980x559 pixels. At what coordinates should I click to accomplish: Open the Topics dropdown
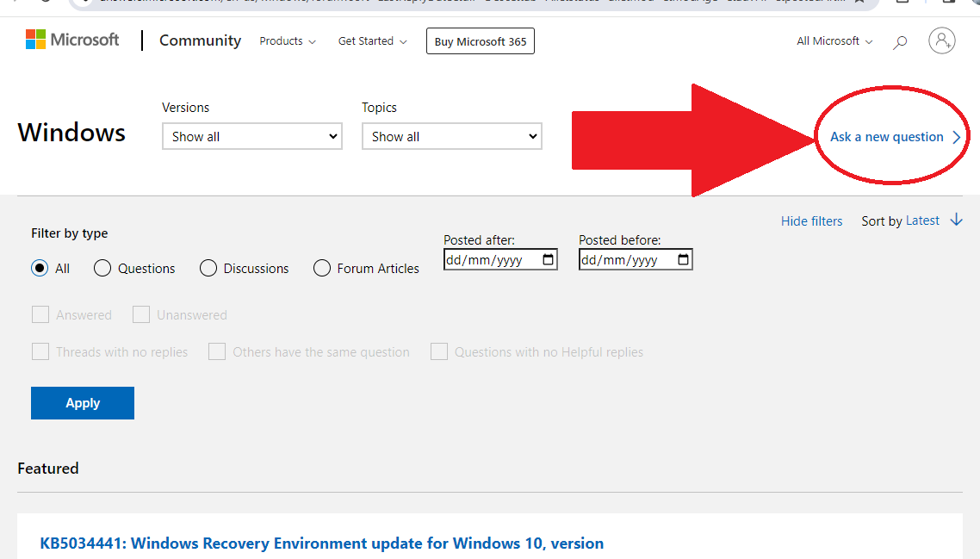[452, 136]
